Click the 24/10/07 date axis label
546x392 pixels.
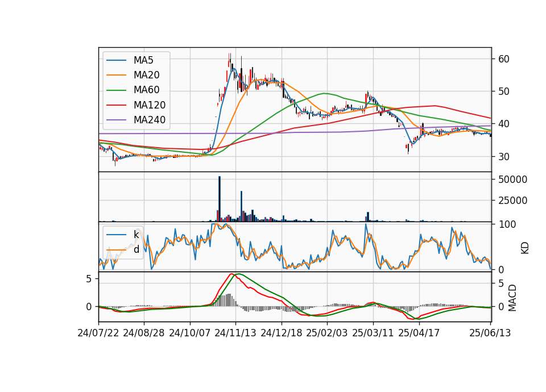pos(190,333)
